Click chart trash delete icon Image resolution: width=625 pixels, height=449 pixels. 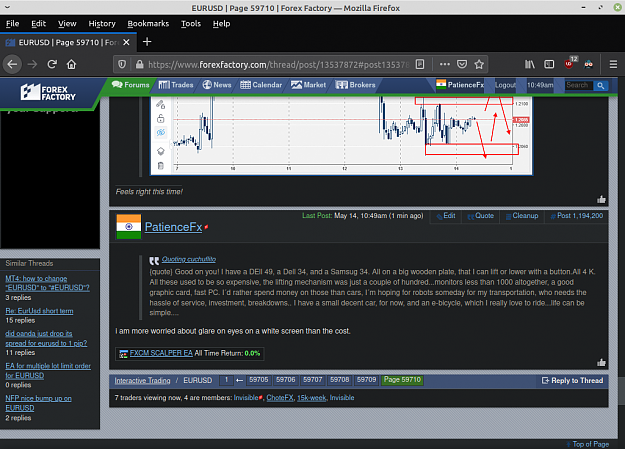tap(161, 166)
